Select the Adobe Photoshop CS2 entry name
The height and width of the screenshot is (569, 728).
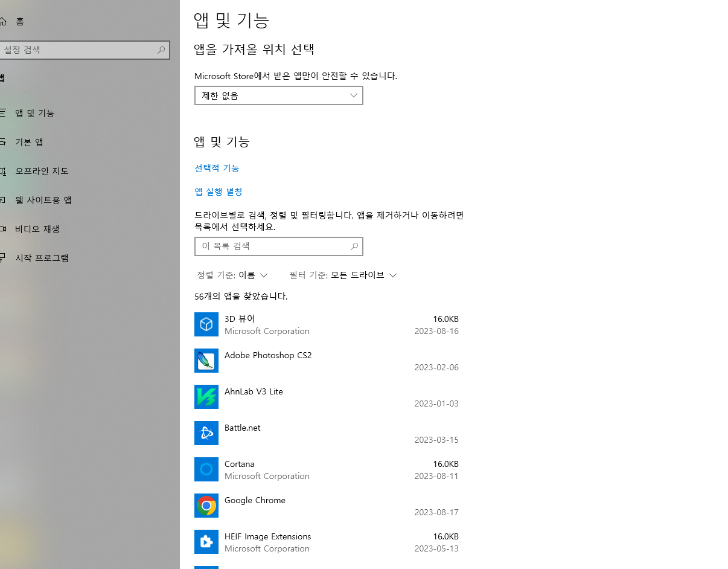[268, 355]
